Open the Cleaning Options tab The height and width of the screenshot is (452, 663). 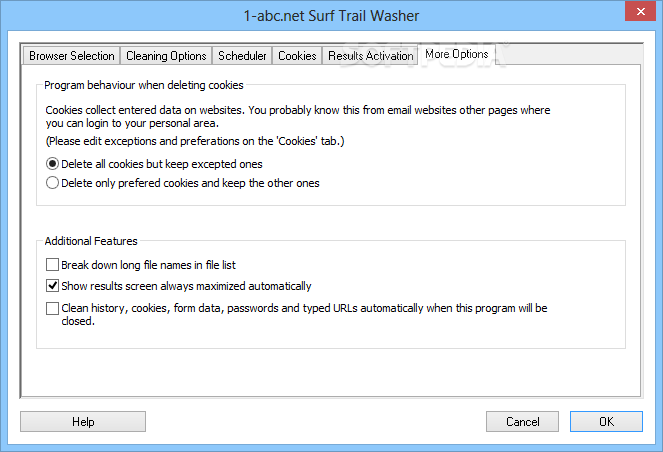(166, 56)
